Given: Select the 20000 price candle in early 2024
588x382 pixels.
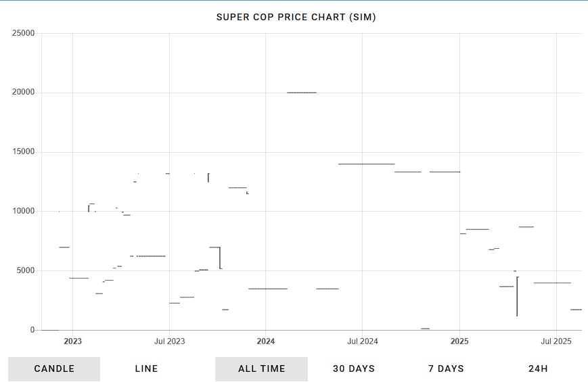Looking at the screenshot, I should (x=302, y=93).
